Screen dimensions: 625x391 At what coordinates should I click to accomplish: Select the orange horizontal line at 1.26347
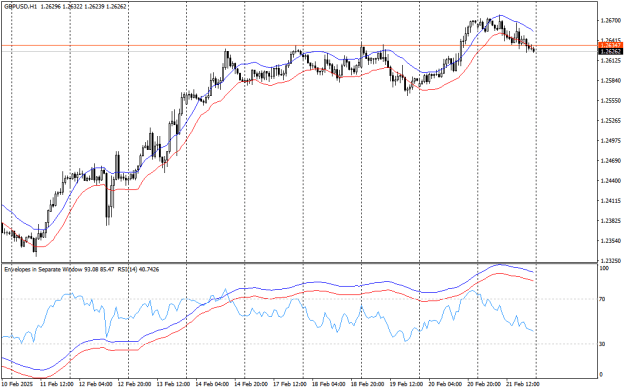point(299,45)
